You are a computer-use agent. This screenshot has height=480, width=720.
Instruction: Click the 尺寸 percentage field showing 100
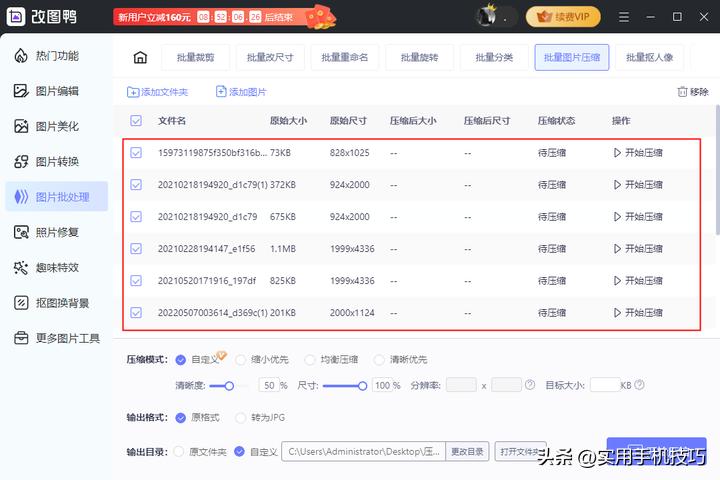tap(382, 385)
